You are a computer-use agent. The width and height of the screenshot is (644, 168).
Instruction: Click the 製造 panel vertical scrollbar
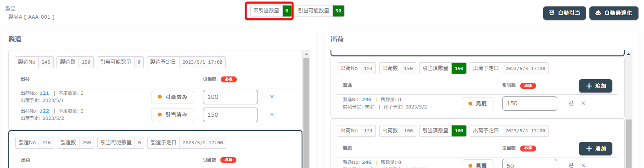pos(307,112)
